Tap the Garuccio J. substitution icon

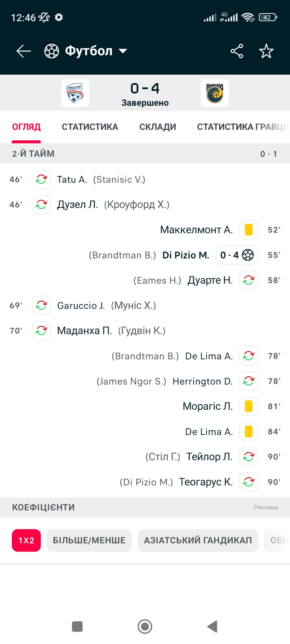[41, 305]
